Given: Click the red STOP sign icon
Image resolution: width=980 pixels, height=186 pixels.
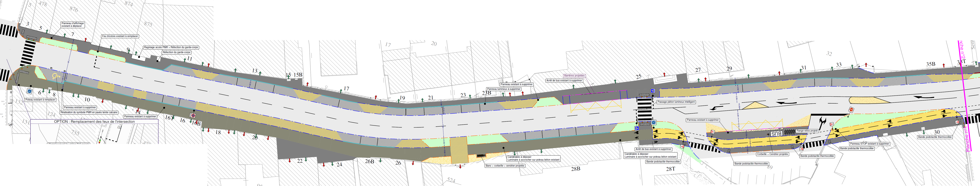Looking at the screenshot, I should (851, 110).
